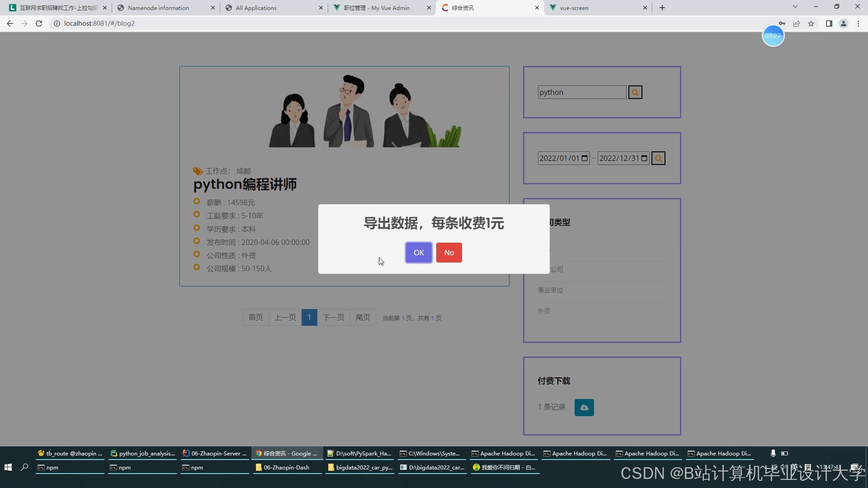
Task: Decline export with the No button
Action: pos(448,253)
